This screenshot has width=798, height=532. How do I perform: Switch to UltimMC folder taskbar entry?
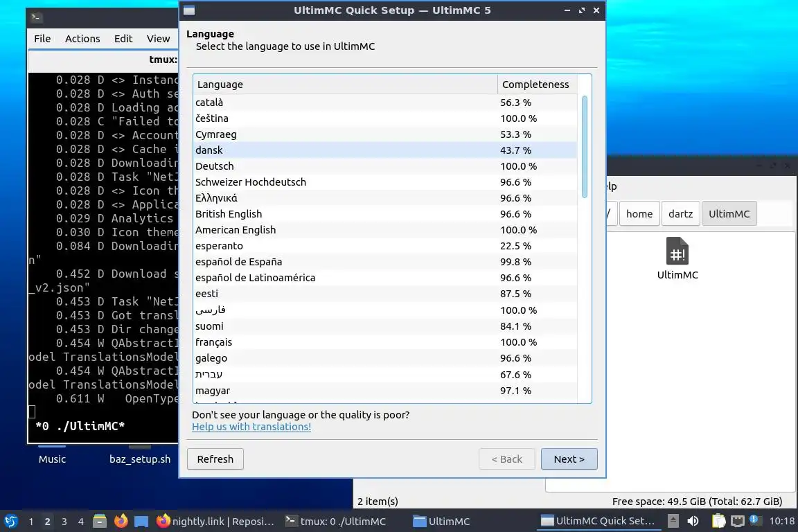tap(441, 521)
